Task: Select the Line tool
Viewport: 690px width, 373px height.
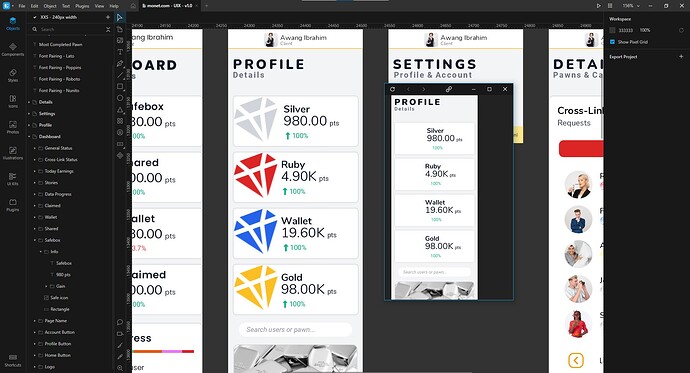Action: click(x=120, y=75)
